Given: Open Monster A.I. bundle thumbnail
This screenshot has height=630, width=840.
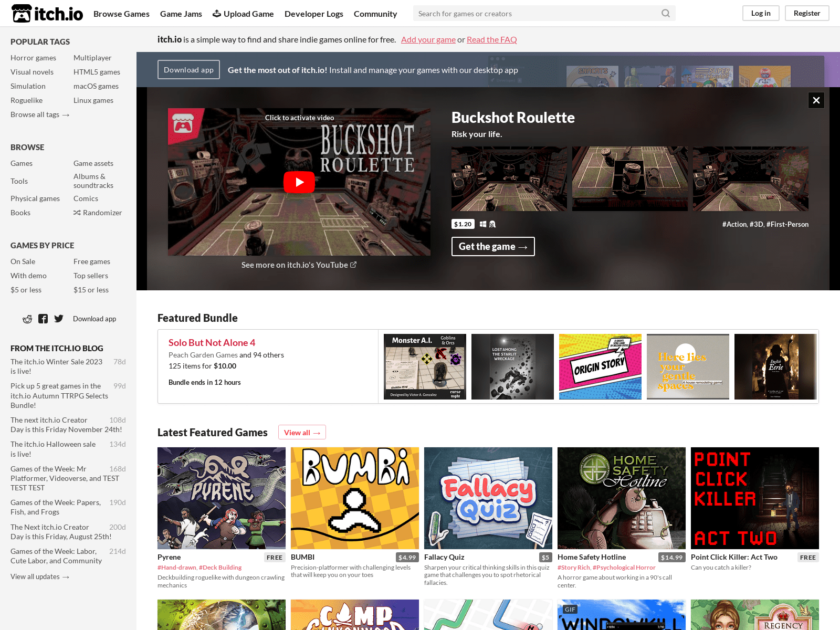Looking at the screenshot, I should (x=425, y=366).
